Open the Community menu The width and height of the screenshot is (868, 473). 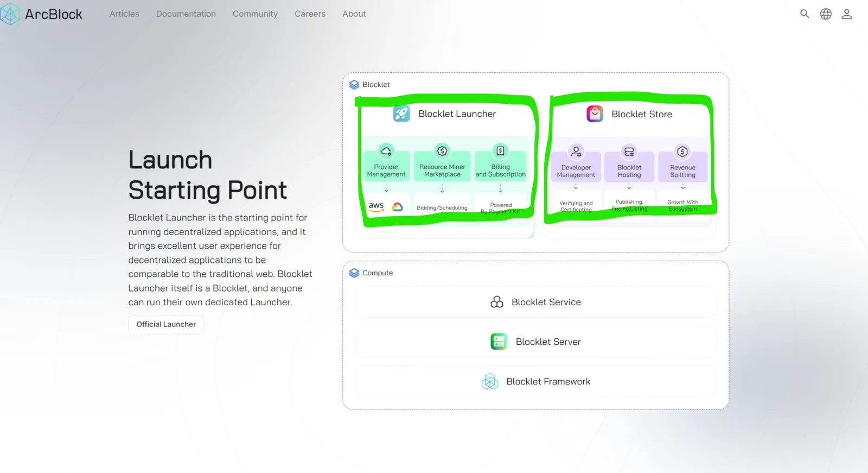pyautogui.click(x=256, y=14)
